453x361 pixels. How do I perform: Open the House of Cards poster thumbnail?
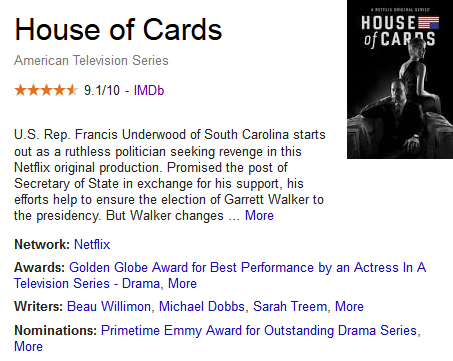[x=400, y=79]
